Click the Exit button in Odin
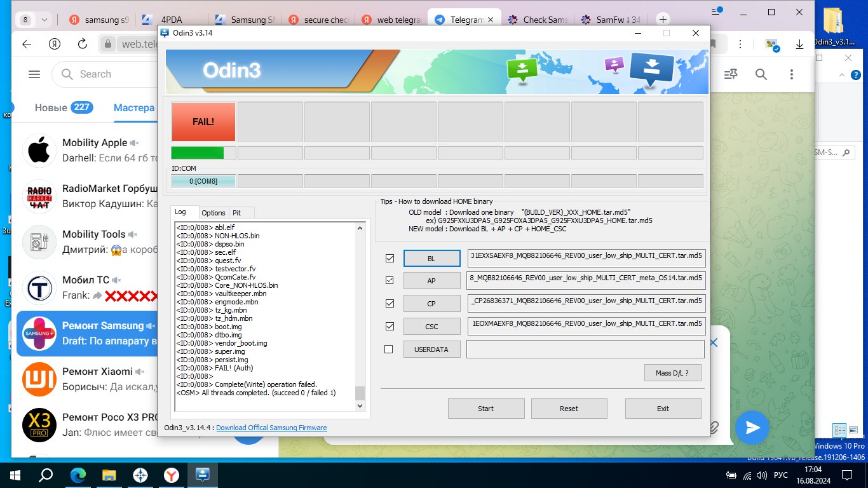 pos(663,409)
